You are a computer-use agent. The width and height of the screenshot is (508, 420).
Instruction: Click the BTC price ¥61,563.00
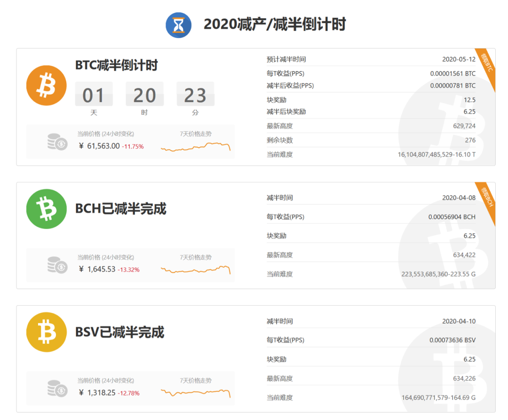[100, 146]
